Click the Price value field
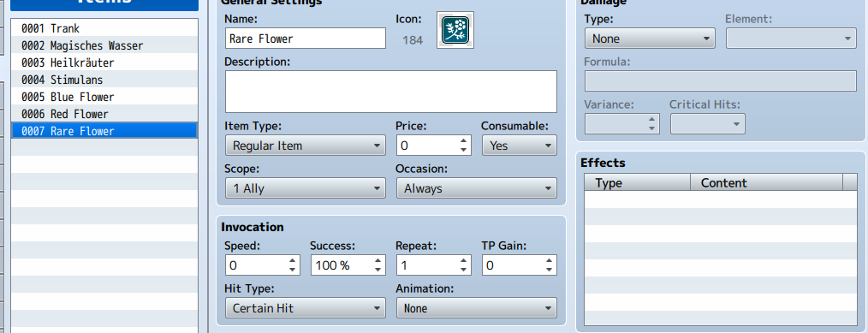The image size is (868, 333). (427, 146)
